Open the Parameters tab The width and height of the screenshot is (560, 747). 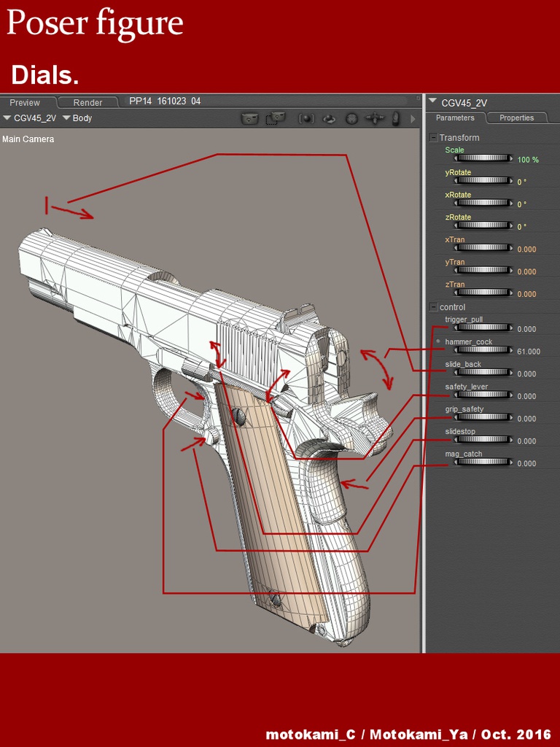click(x=455, y=117)
